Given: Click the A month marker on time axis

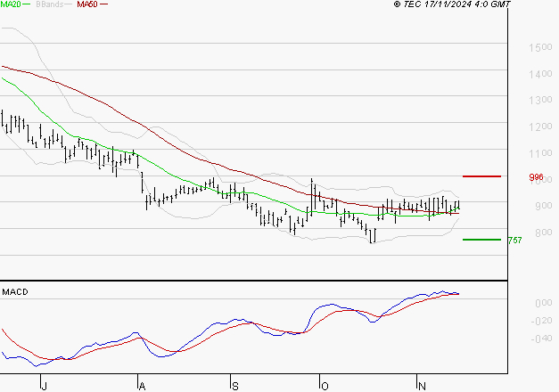Looking at the screenshot, I should click(142, 386).
